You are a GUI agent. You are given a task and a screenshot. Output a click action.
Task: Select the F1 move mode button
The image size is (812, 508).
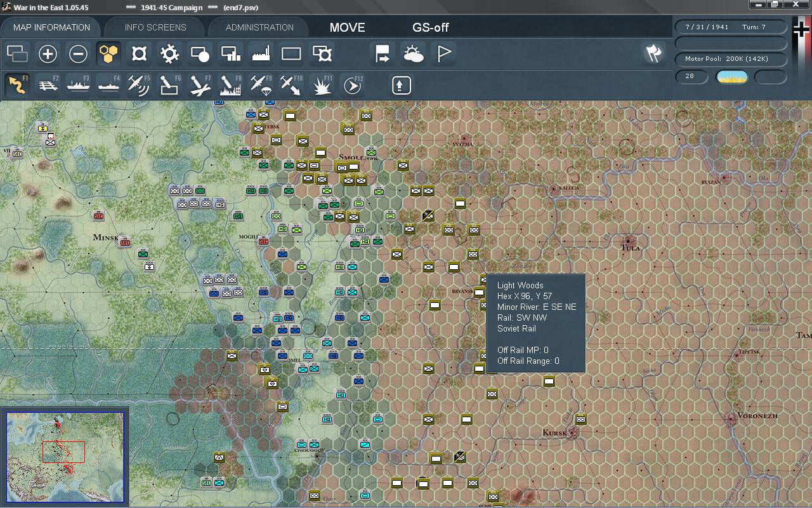click(17, 85)
